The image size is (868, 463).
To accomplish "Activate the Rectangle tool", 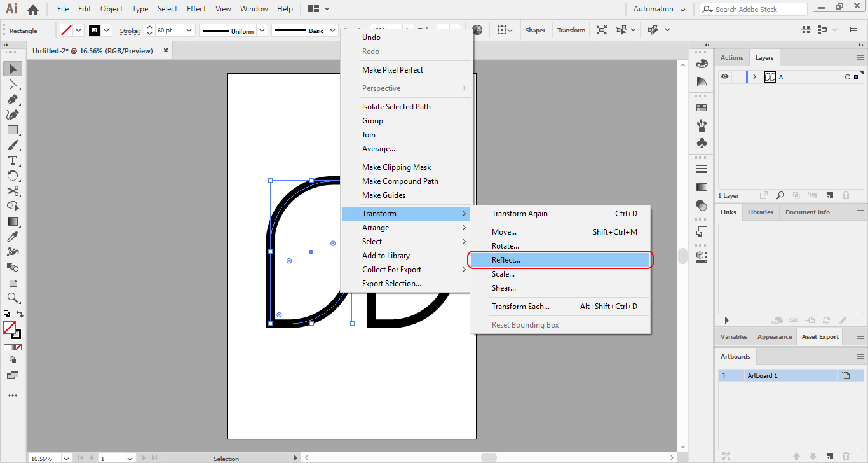I will 13,130.
